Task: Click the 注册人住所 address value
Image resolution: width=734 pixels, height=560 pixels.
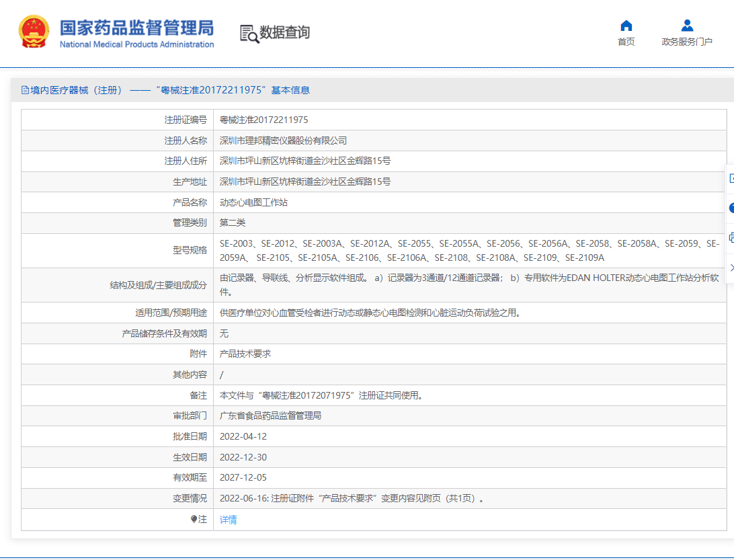Action: click(304, 161)
